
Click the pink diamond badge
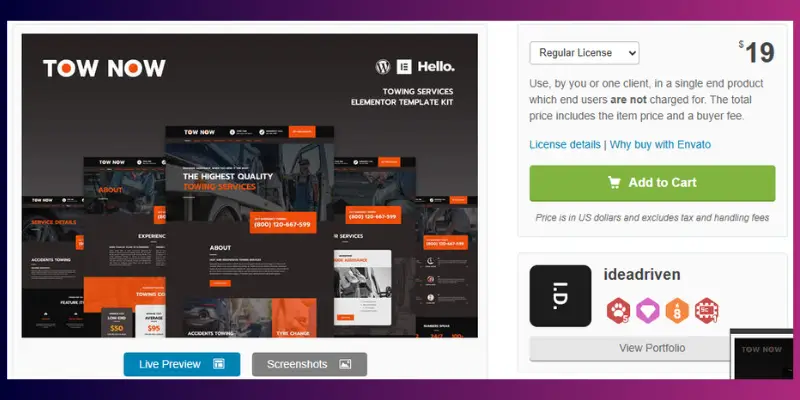point(647,311)
